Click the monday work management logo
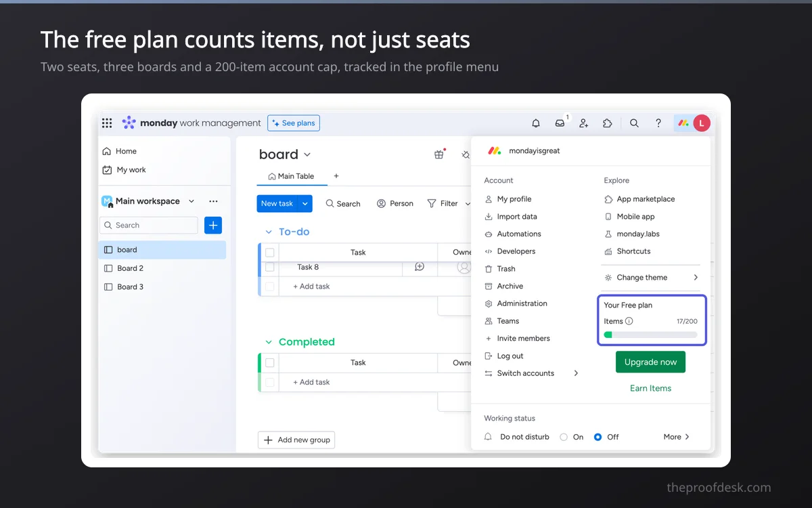Image resolution: width=812 pixels, height=508 pixels. [191, 123]
